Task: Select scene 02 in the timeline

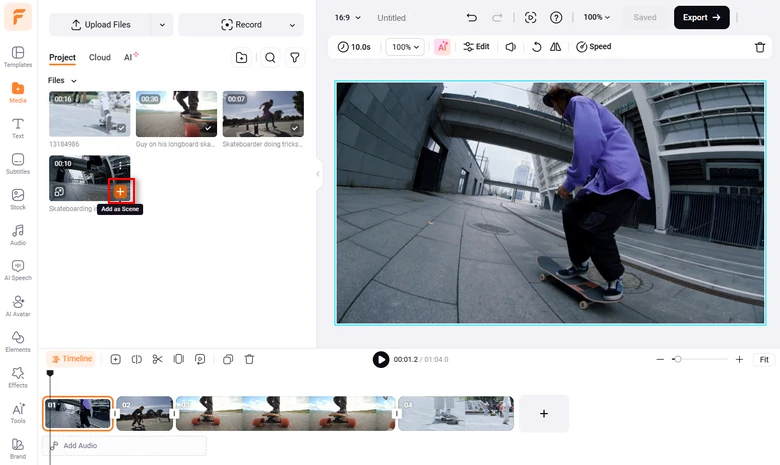Action: 145,413
